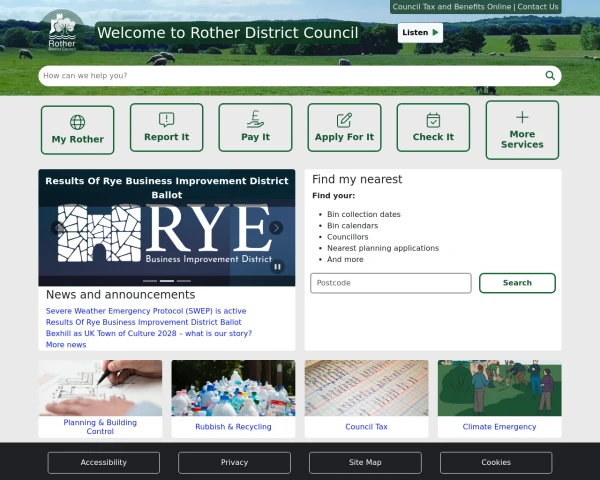Click the Postcode input field
Viewport: 600px width, 480px height.
coord(391,283)
